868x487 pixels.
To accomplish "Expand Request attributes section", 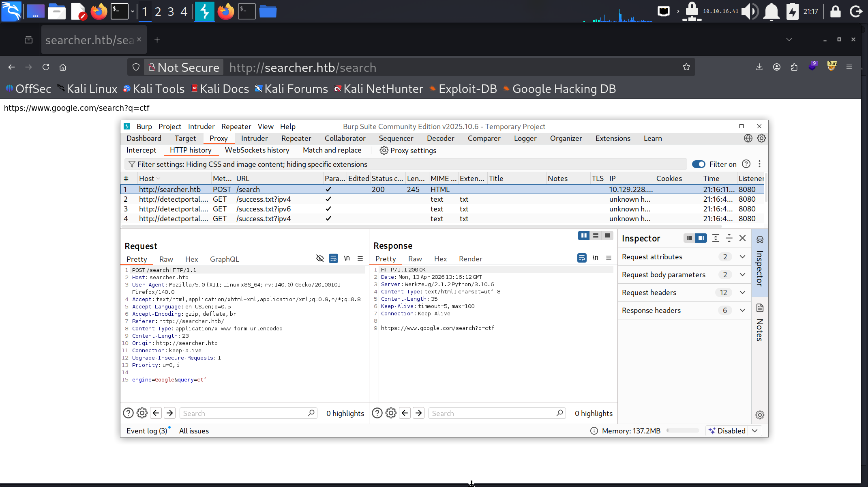I will (742, 257).
